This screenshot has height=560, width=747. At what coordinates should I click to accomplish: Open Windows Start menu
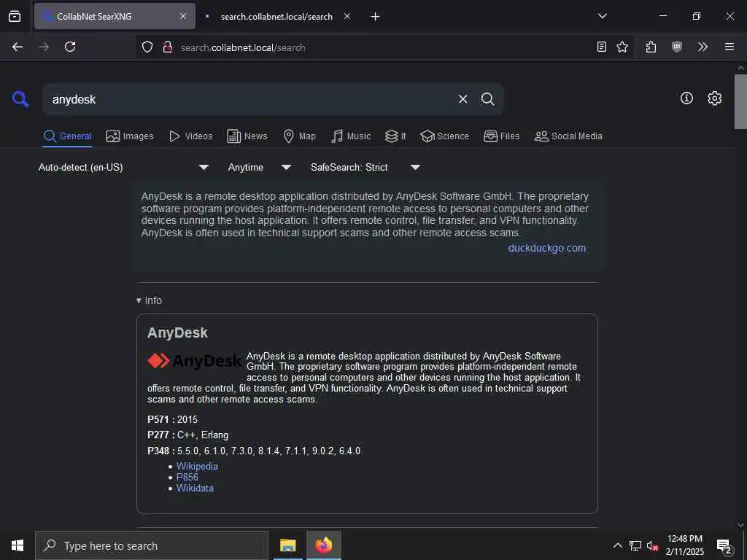click(18, 545)
